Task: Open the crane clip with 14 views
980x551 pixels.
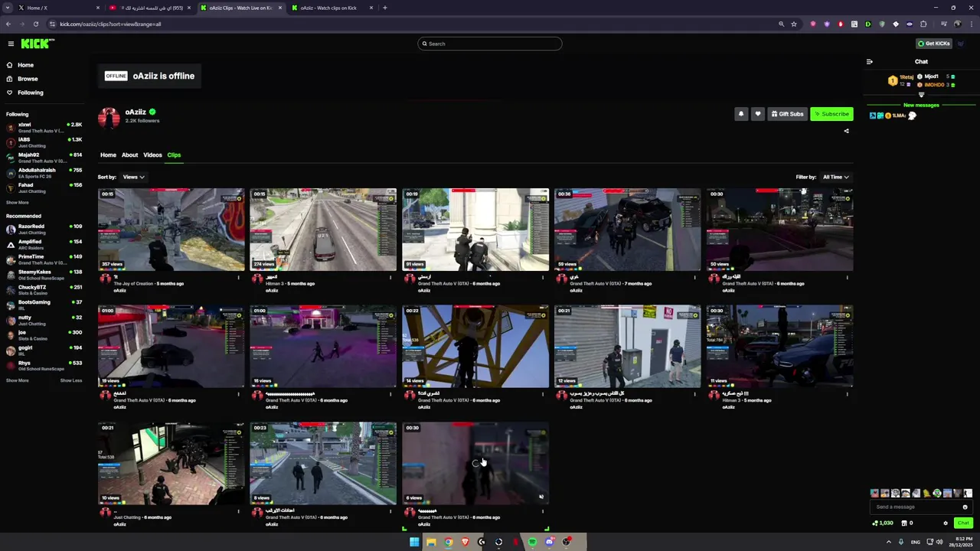Action: pyautogui.click(x=475, y=347)
